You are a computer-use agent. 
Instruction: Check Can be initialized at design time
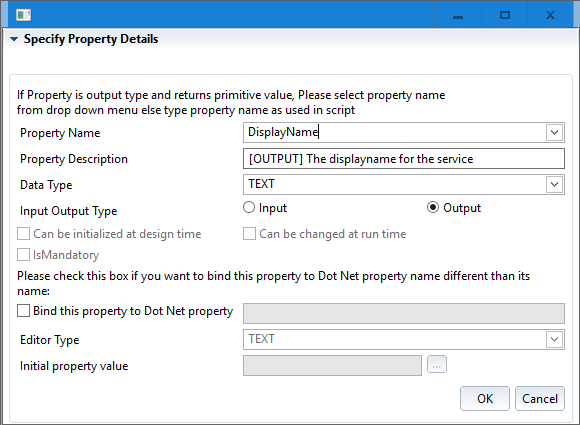pos(23,234)
